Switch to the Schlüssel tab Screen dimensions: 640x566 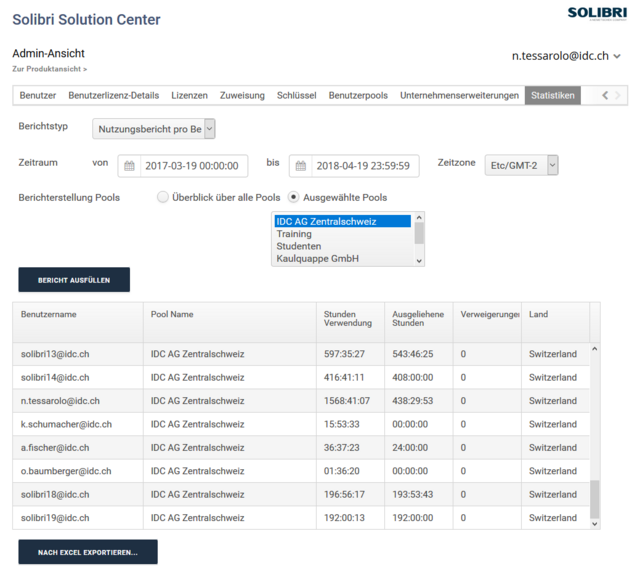[x=296, y=95]
